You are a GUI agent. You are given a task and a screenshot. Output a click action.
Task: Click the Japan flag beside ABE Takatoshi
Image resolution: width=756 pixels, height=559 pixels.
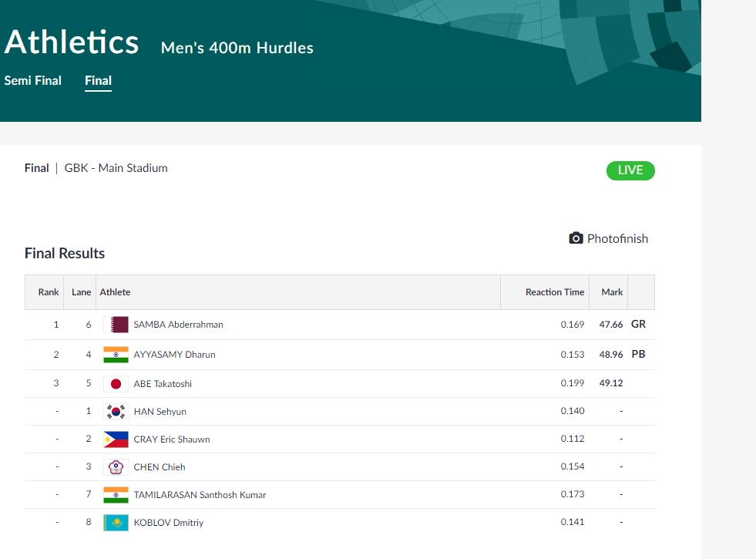116,384
